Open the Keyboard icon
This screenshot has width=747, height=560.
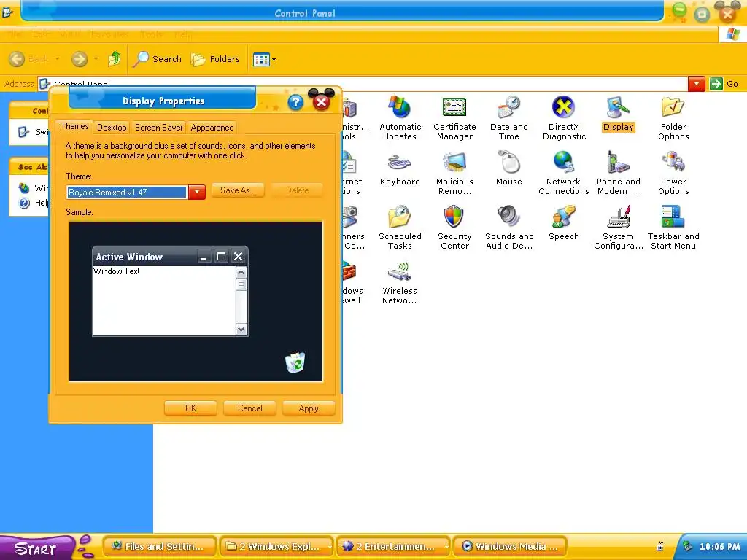click(x=400, y=168)
